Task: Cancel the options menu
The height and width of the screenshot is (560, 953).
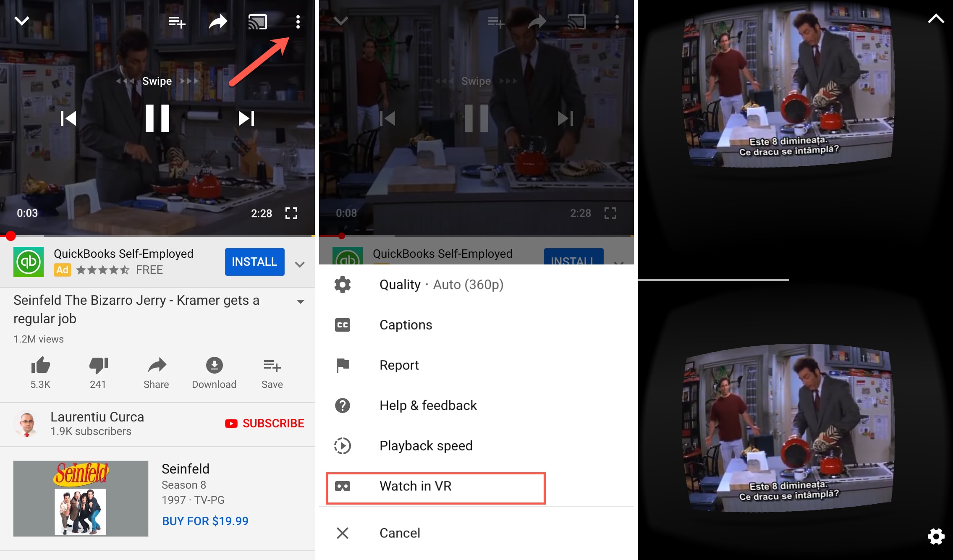Action: (x=476, y=533)
